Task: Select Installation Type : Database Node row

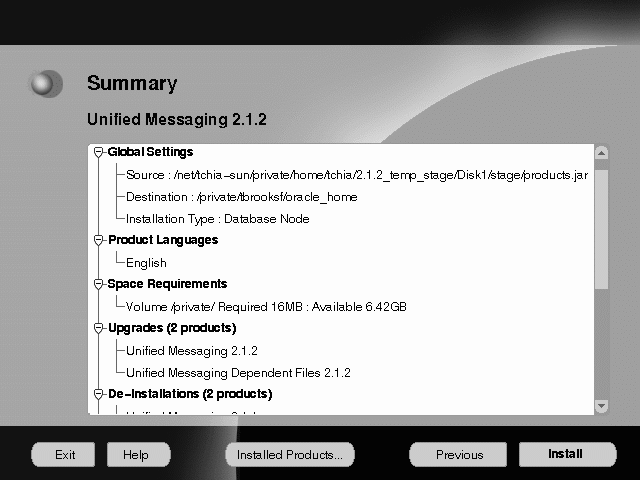Action: pos(218,219)
